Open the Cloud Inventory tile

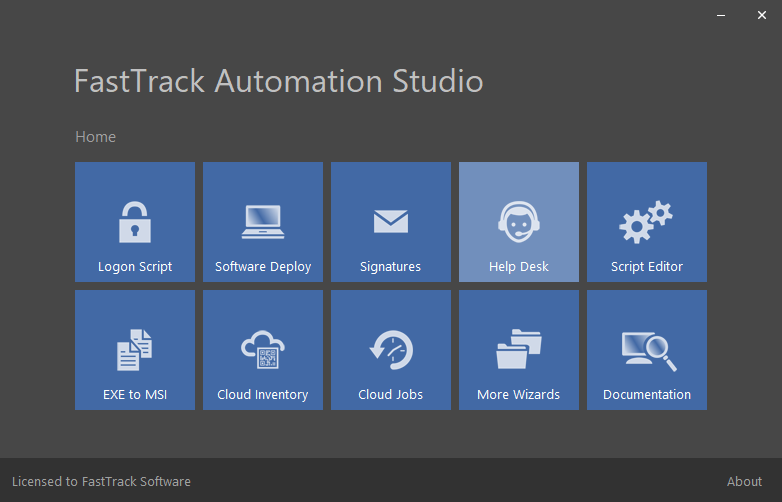pos(263,350)
